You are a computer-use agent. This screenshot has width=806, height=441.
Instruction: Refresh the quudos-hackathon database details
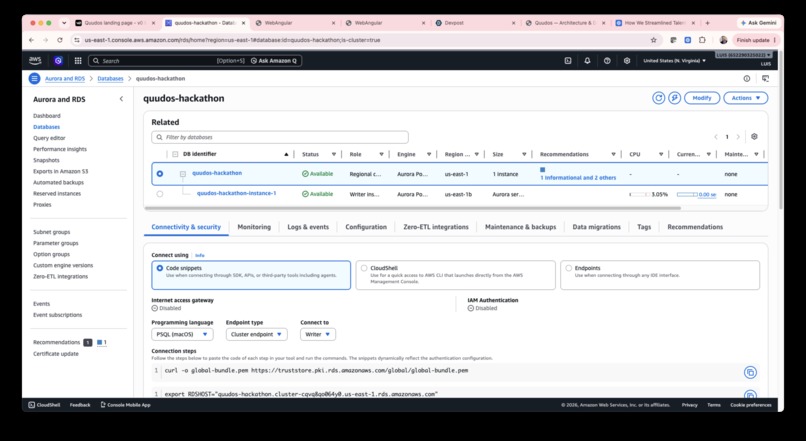tap(658, 98)
